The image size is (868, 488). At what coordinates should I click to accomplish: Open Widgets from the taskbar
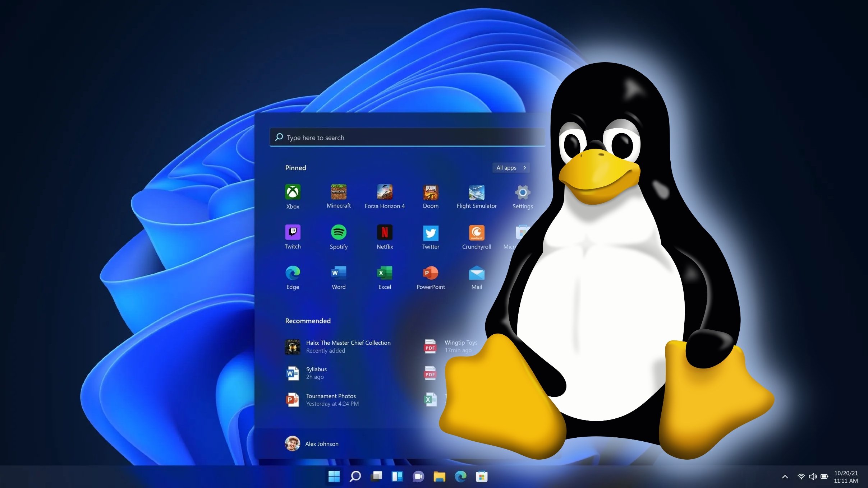(x=397, y=476)
